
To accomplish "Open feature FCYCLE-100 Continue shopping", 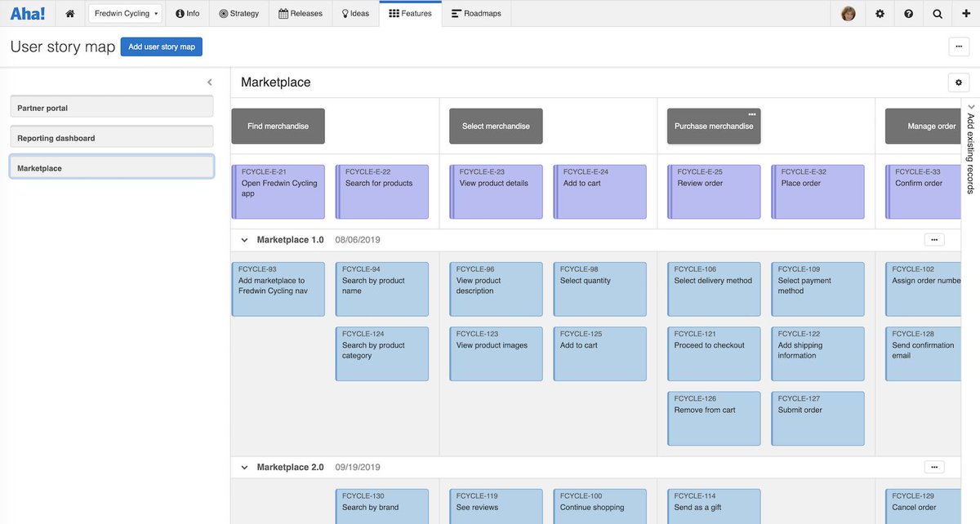I will click(600, 506).
